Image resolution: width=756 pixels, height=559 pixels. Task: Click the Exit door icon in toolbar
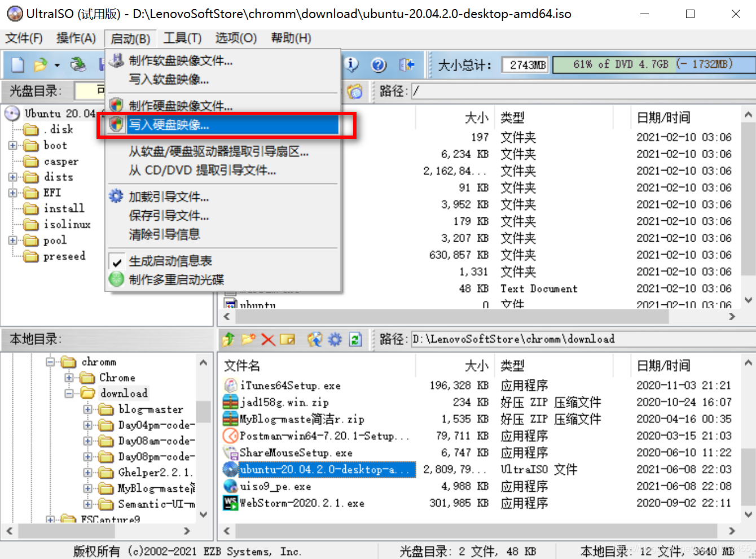pos(406,65)
